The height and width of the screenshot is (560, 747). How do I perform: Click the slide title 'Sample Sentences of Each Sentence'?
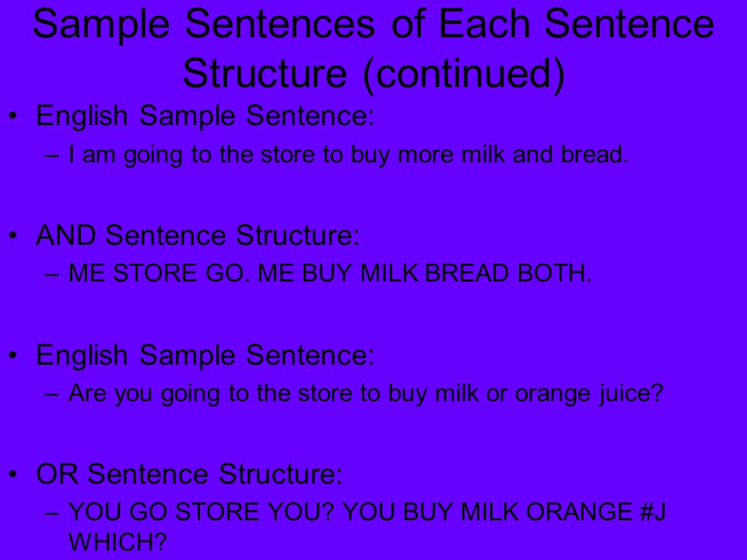(x=373, y=24)
